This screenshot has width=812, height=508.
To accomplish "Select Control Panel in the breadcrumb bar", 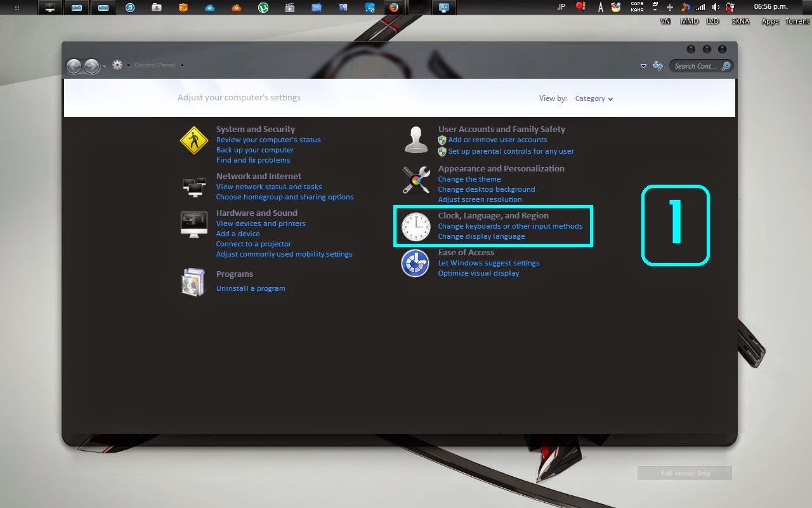I will [154, 65].
